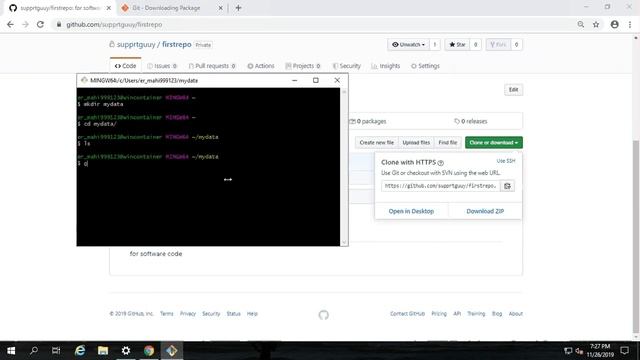Maximize the MINGW64 terminal window
Image resolution: width=640 pixels, height=360 pixels.
click(x=316, y=80)
